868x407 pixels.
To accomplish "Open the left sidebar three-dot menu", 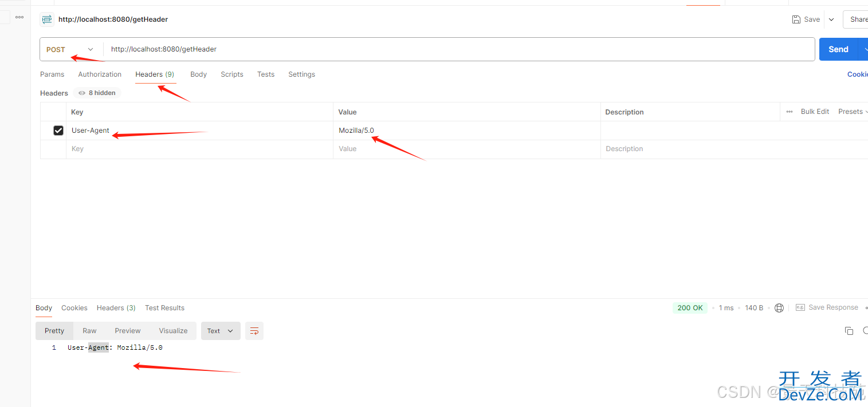I will 19,17.
